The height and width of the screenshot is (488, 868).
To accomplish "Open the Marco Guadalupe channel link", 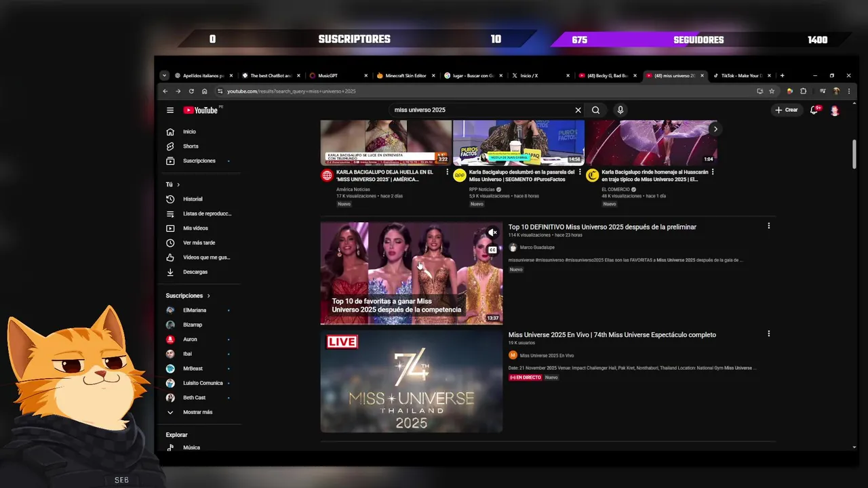I will (x=537, y=247).
